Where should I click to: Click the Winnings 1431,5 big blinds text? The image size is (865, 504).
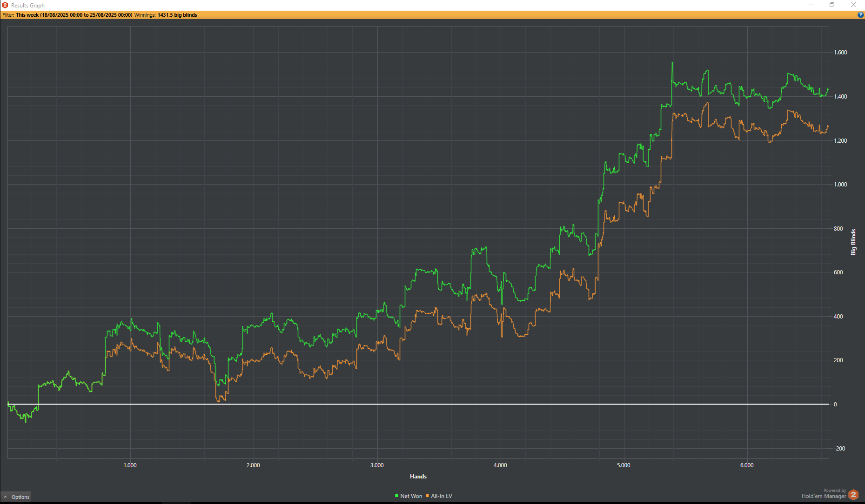[x=166, y=15]
